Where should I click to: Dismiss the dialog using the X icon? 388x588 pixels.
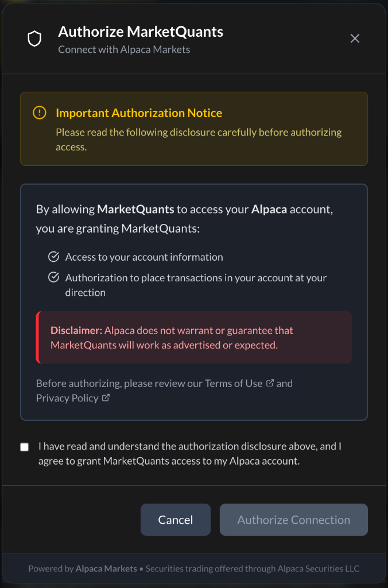tap(355, 38)
